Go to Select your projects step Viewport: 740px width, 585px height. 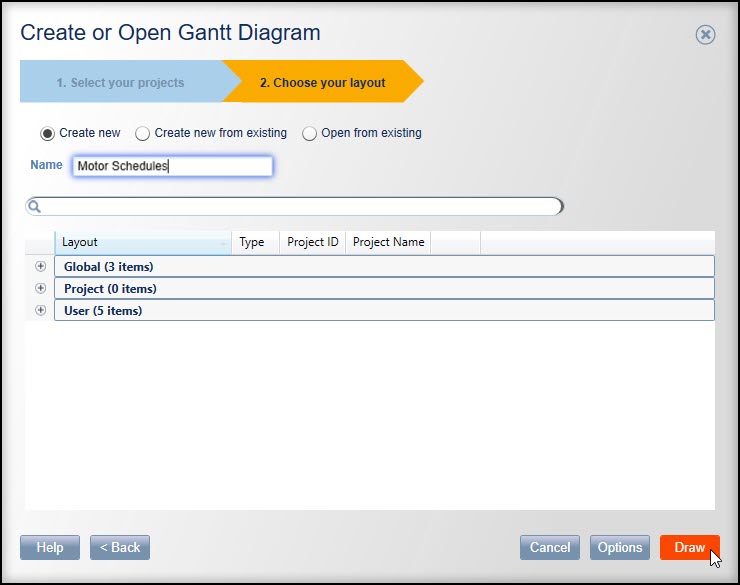tap(121, 81)
